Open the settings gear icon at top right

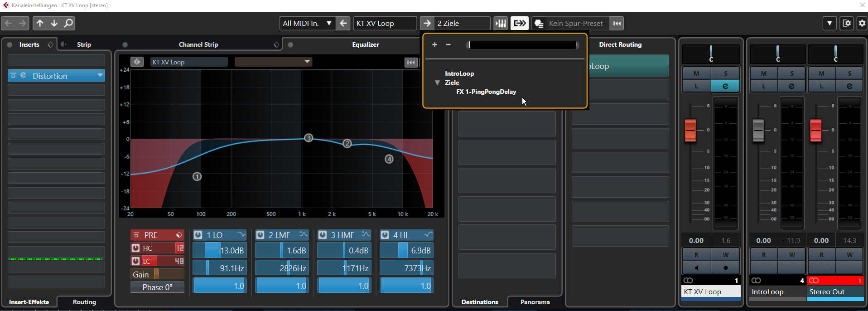tap(862, 23)
